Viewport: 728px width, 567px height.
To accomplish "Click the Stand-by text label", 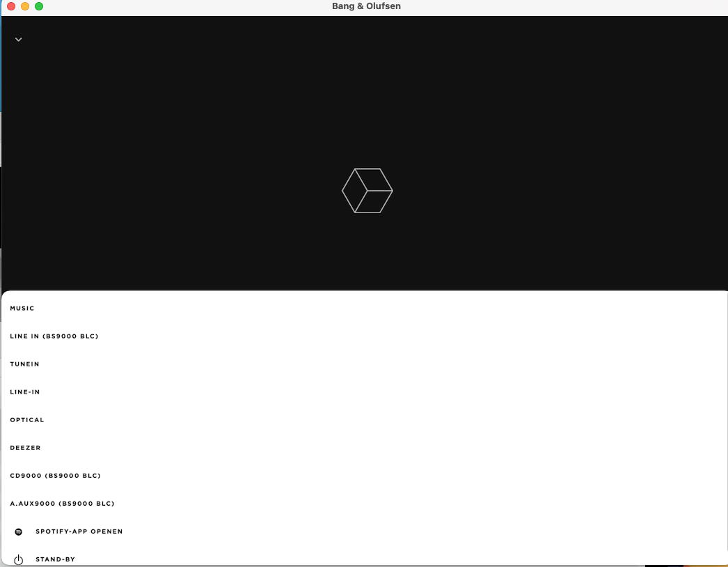I will coord(55,559).
